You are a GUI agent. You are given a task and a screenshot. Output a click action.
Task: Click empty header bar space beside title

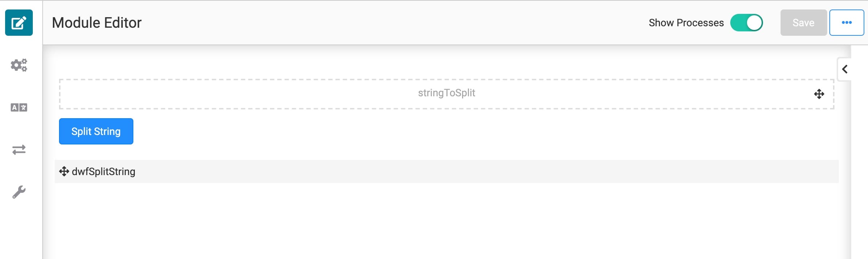click(x=394, y=23)
